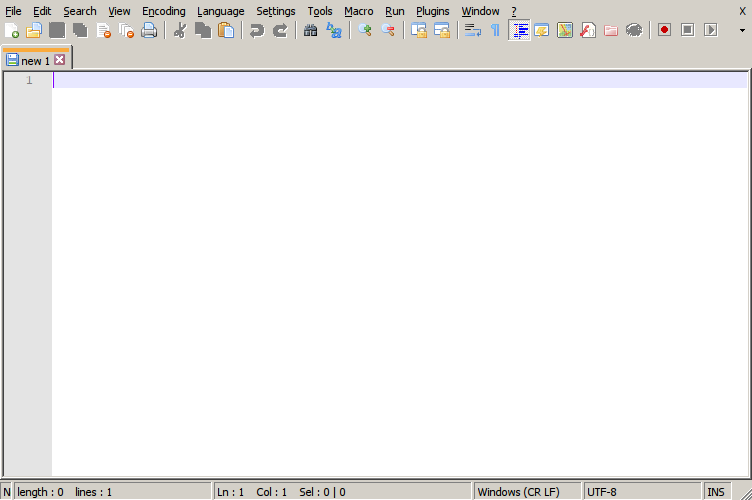
Task: Select the "new 1" document tab
Action: [x=35, y=60]
